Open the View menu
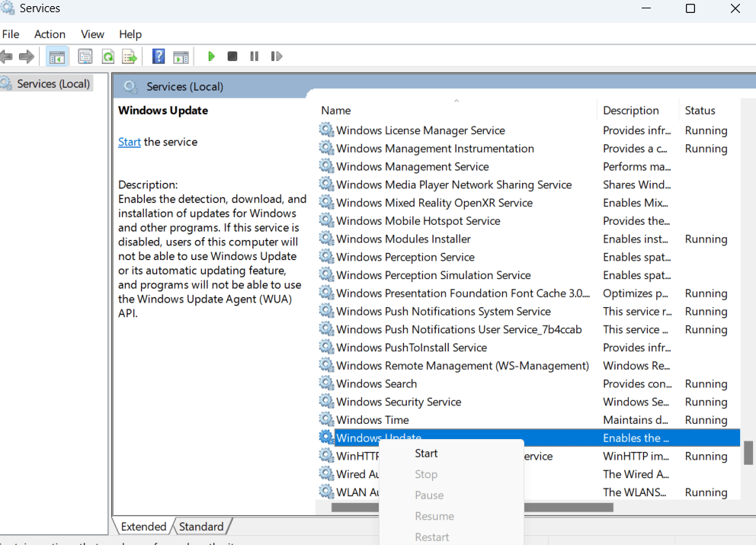Screen dimensions: 756x545 point(92,34)
